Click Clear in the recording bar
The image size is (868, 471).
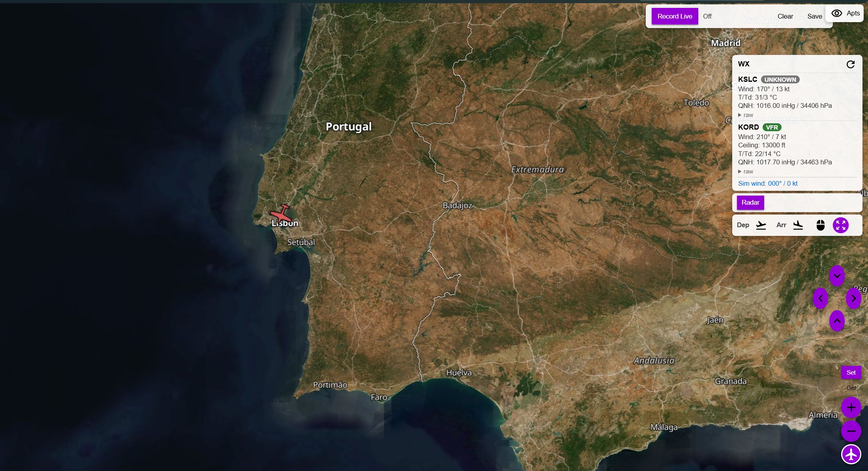[785, 16]
